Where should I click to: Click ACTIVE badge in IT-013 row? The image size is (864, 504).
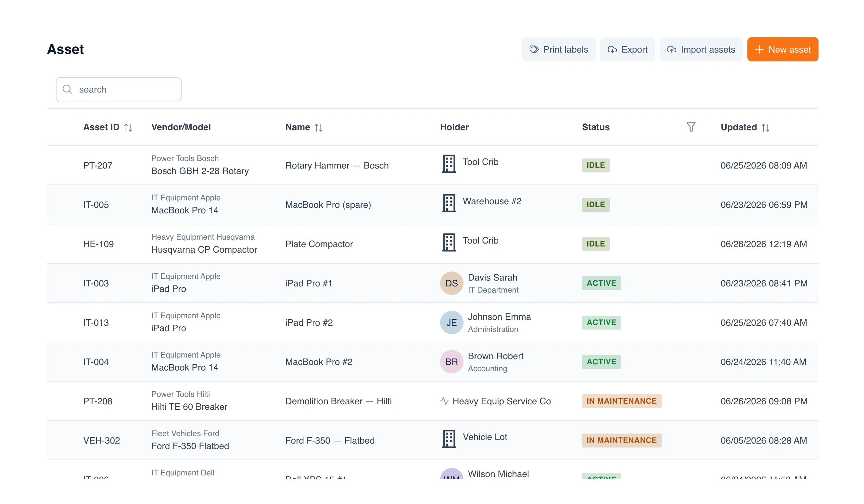click(x=601, y=322)
